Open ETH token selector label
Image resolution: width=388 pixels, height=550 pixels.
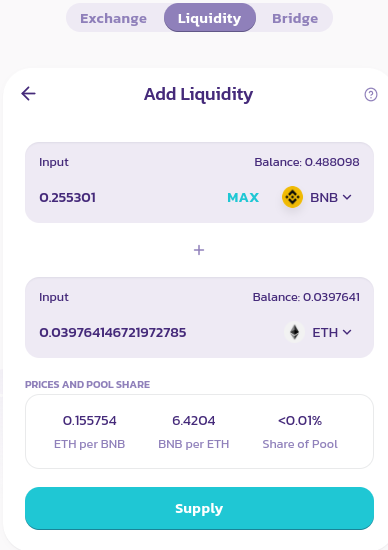325,333
